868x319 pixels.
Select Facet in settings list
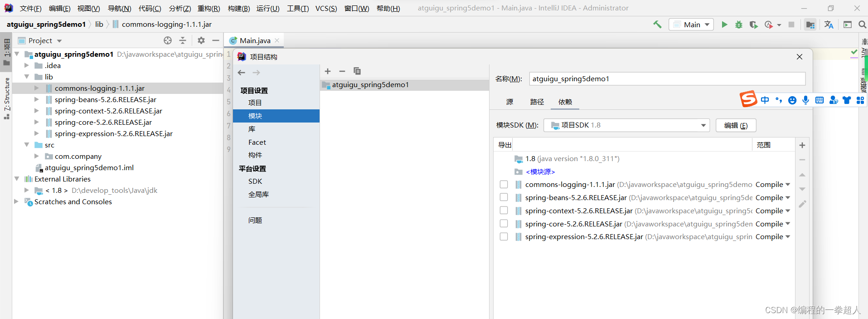coord(257,142)
